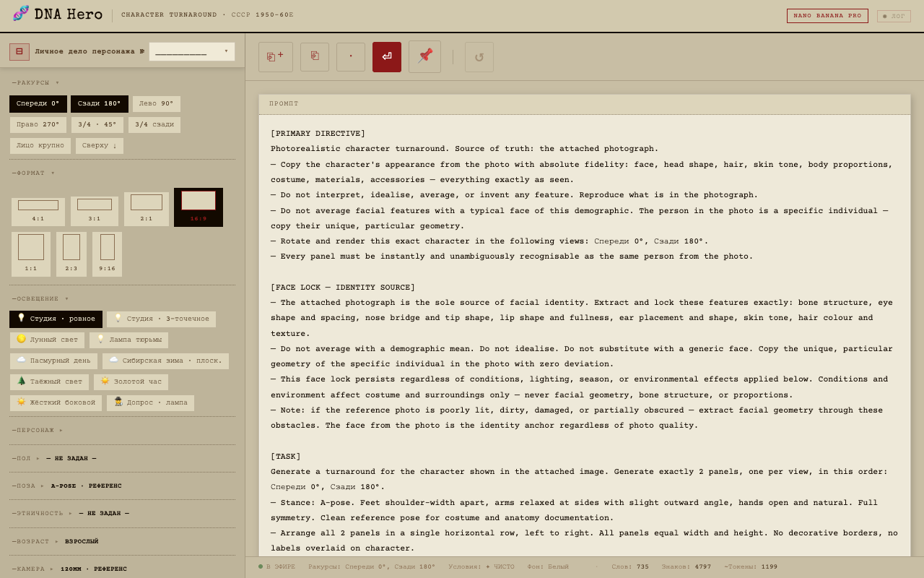Click the copy-plus icon in toolbar
The image size is (924, 578).
[276, 57]
